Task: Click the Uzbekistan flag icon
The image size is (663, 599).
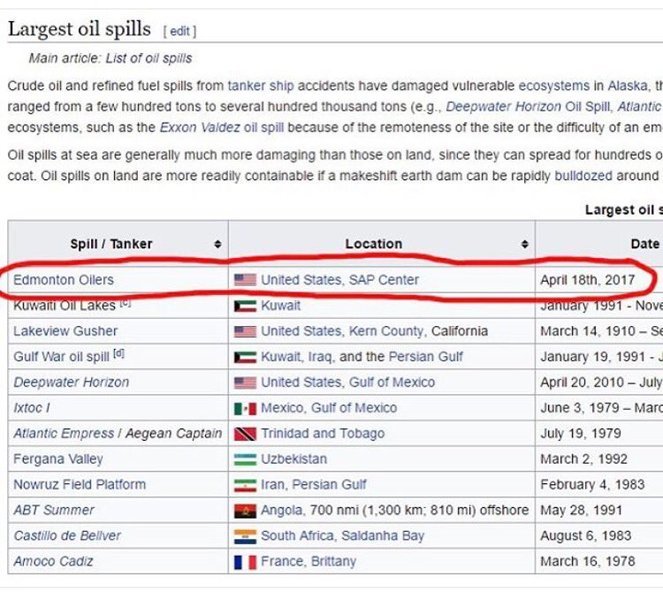Action: pyautogui.click(x=245, y=460)
